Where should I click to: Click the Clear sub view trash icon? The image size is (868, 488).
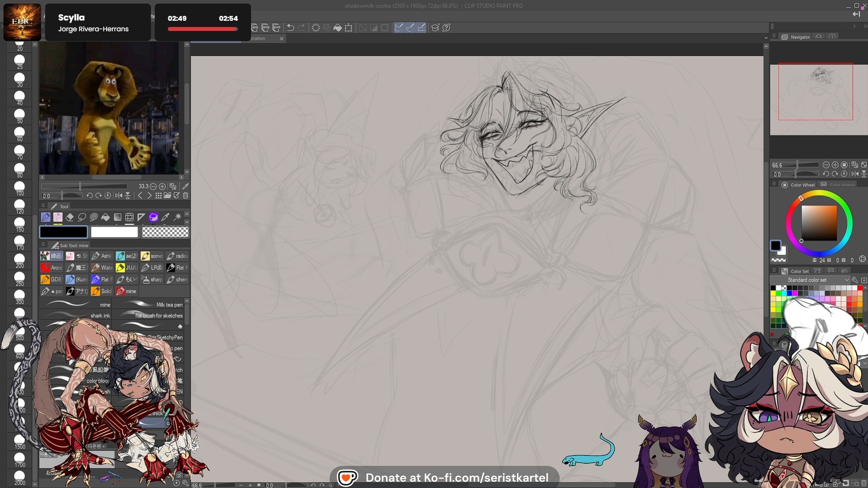click(185, 196)
